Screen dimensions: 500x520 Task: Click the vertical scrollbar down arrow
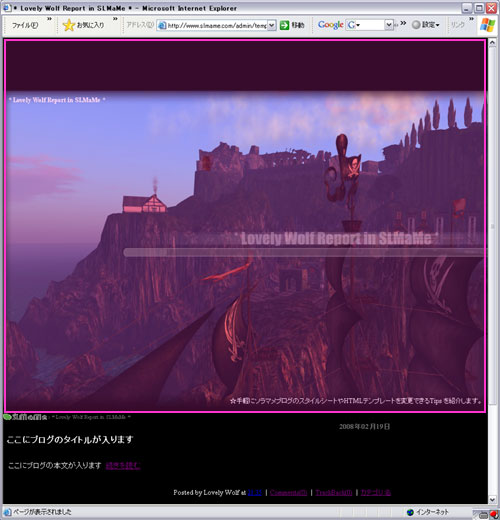[x=492, y=499]
